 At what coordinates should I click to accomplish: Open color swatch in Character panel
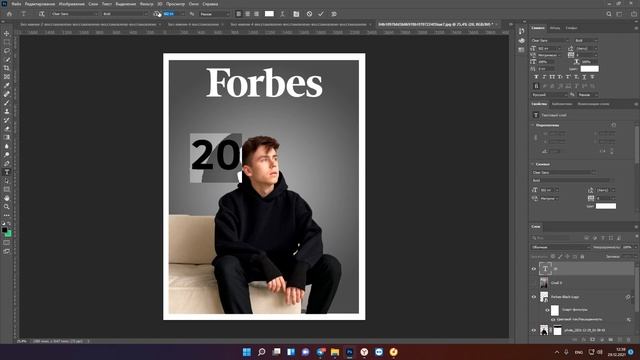589,69
